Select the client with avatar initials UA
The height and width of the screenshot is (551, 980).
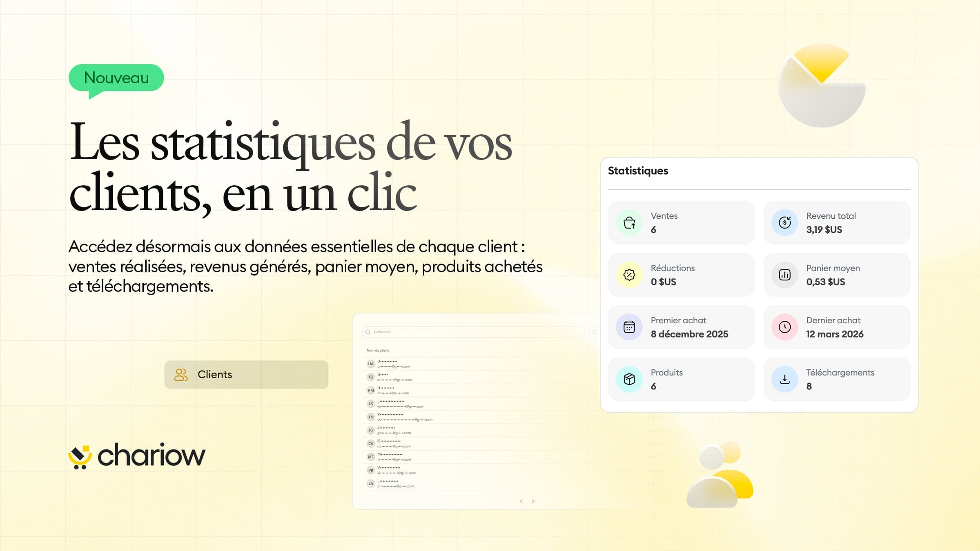tap(370, 364)
